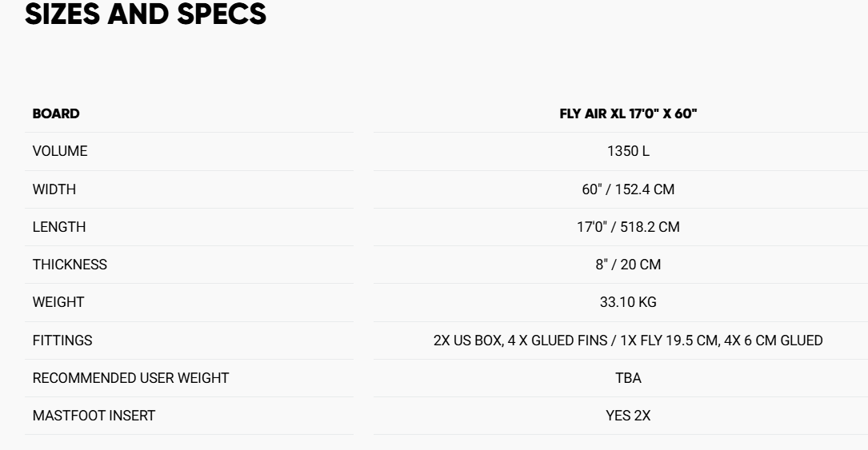Select the WIDTH row label

pos(54,189)
